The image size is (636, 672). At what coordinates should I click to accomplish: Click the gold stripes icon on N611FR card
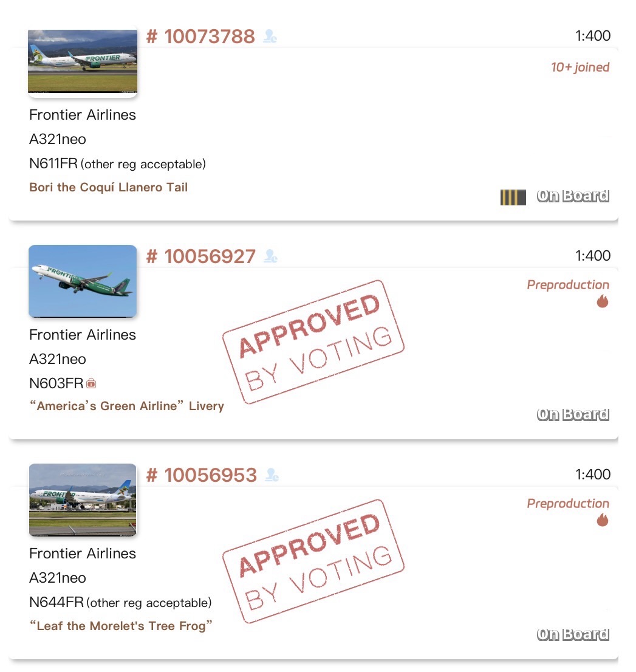pos(513,197)
